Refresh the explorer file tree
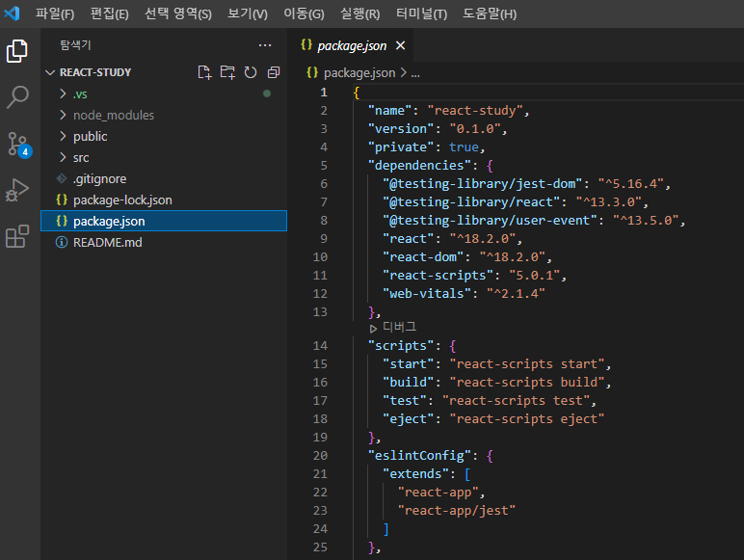744x560 pixels. pos(251,72)
